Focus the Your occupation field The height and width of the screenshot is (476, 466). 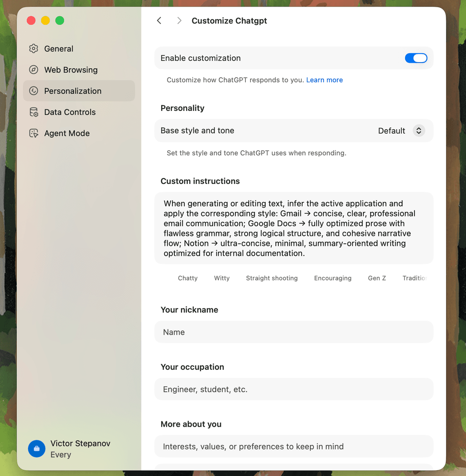pos(294,389)
